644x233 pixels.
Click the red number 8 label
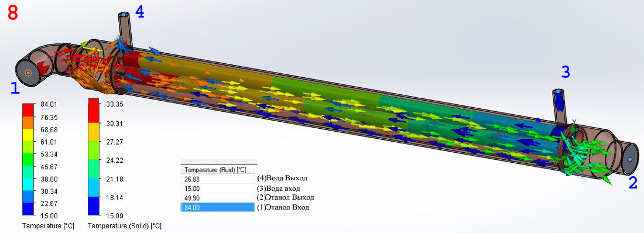click(x=13, y=13)
